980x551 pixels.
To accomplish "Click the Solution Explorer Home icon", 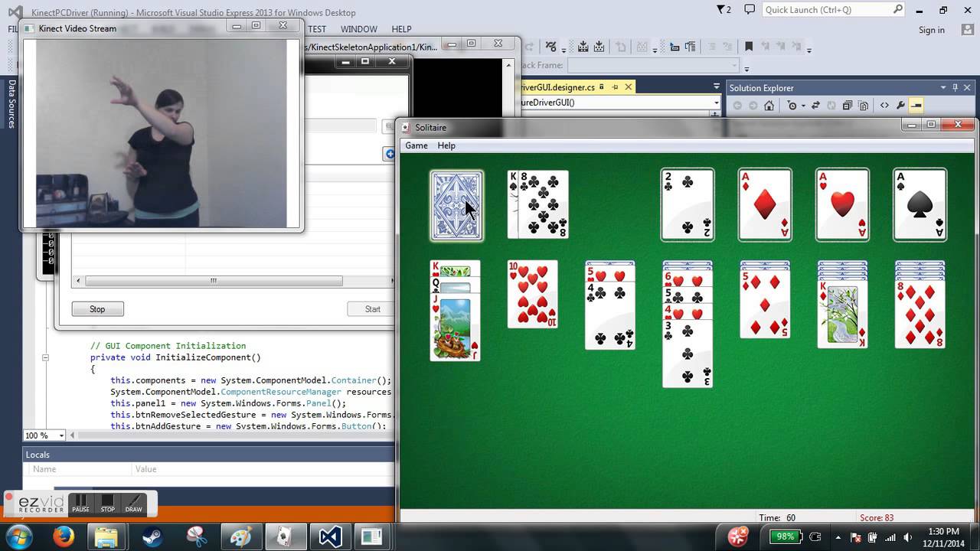I will pos(769,106).
